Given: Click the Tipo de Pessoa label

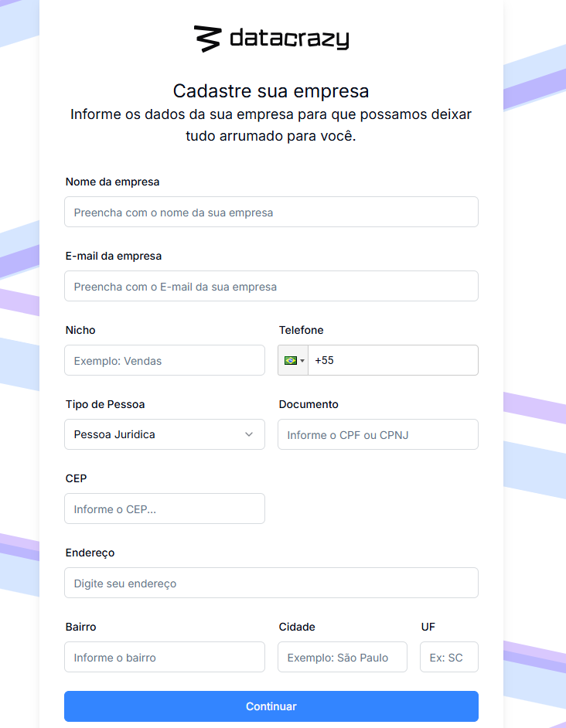Looking at the screenshot, I should click(x=105, y=404).
